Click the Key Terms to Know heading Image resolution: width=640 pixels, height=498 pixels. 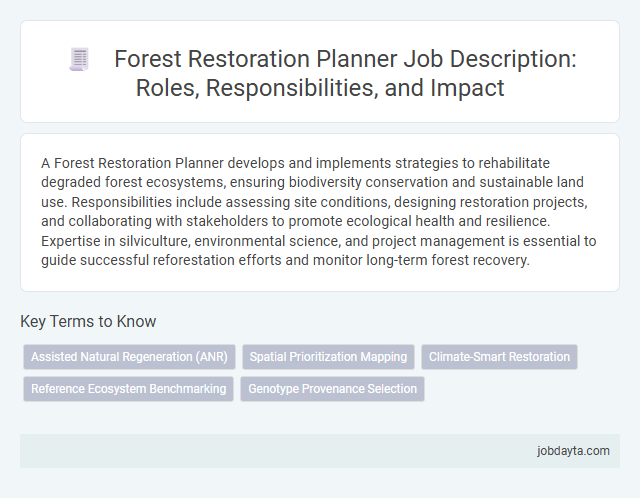point(88,321)
